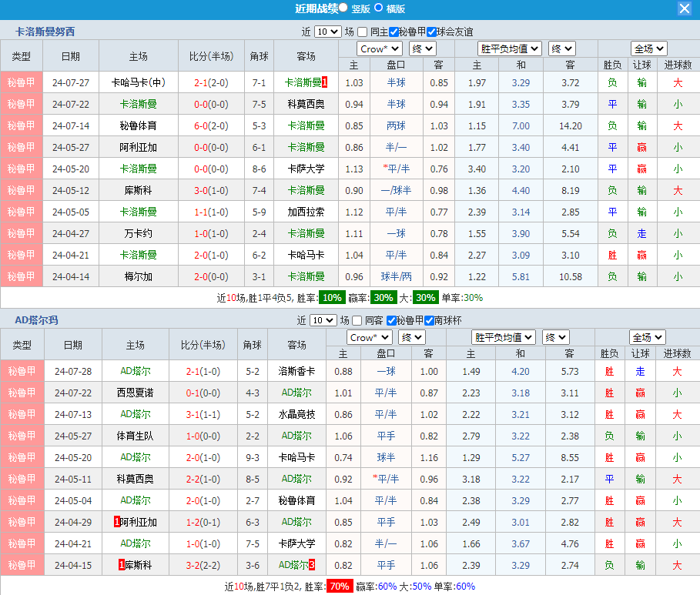
Task: Click the red 70% win rate badge
Action: (340, 586)
